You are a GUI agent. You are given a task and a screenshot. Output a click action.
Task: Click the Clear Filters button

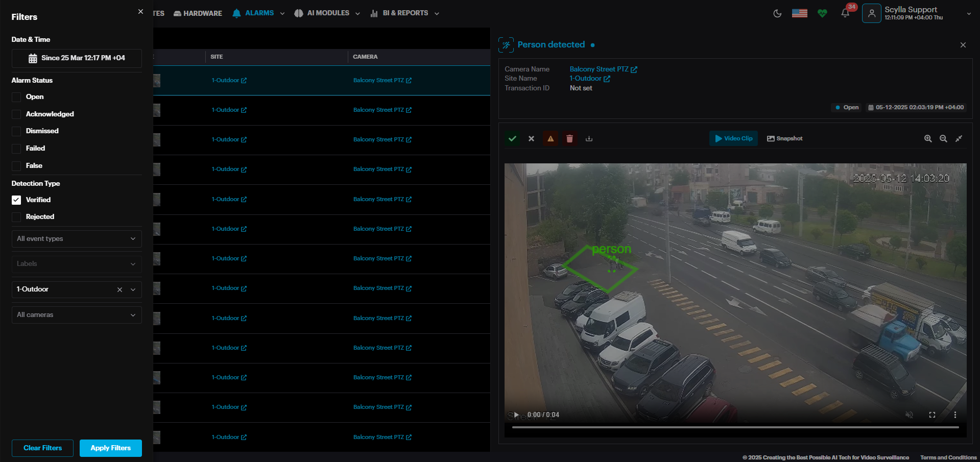(x=42, y=448)
